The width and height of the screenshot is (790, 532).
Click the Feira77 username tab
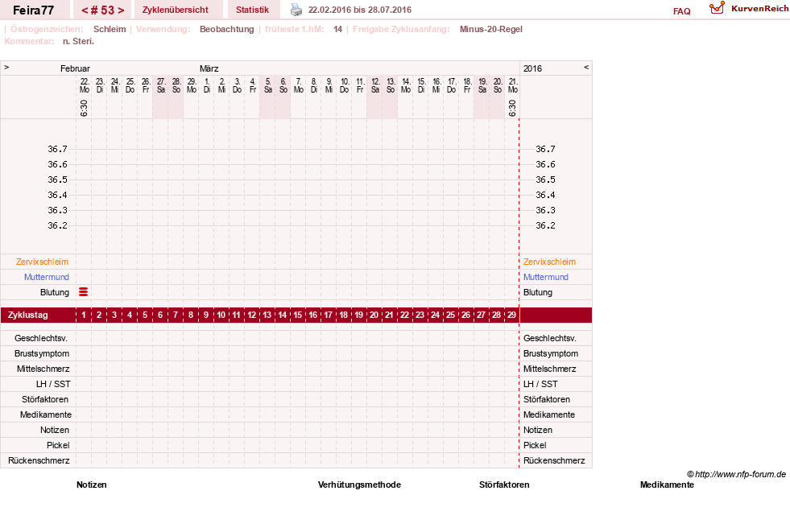pos(33,10)
